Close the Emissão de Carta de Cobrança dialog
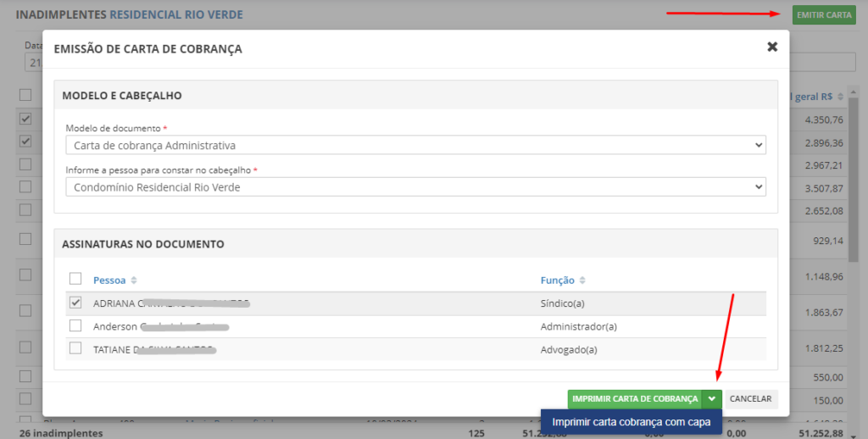 pyautogui.click(x=772, y=47)
